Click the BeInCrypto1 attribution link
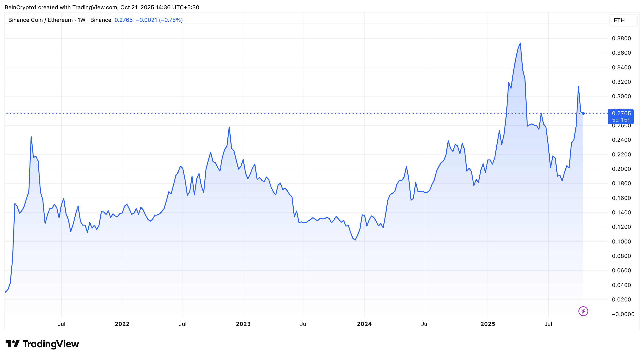The width and height of the screenshot is (644, 358). [21, 7]
